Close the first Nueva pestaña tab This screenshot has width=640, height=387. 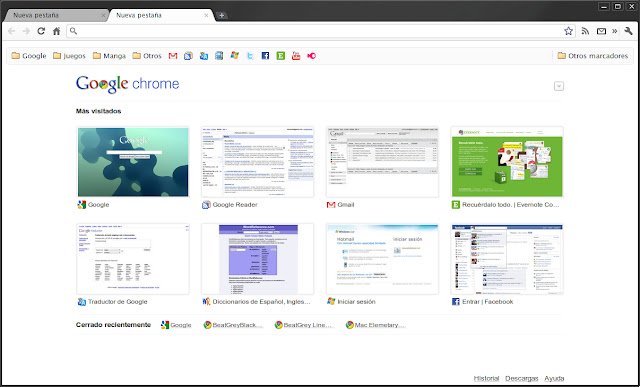[103, 16]
